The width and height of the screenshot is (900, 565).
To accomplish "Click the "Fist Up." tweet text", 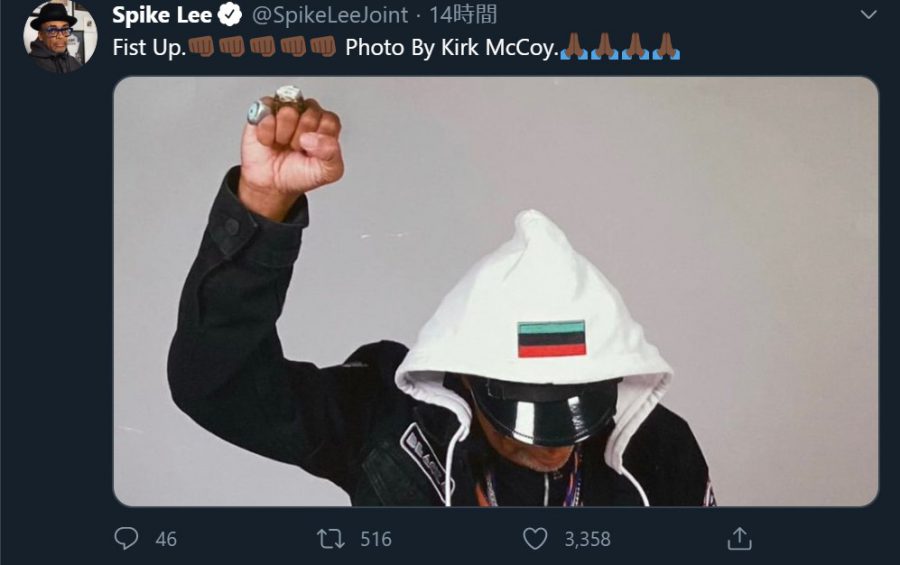I will pos(149,48).
